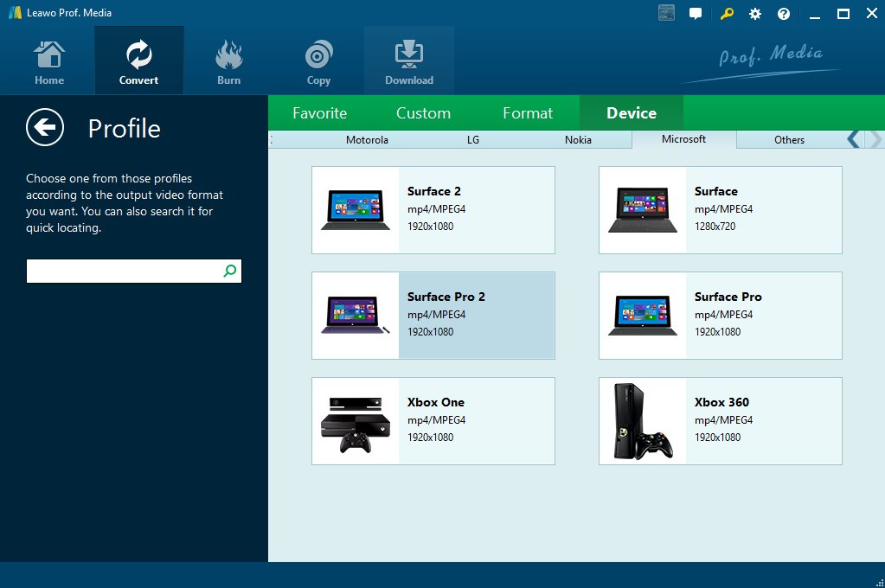885x588 pixels.
Task: Click the Leawo app logo icon
Action: [x=15, y=12]
